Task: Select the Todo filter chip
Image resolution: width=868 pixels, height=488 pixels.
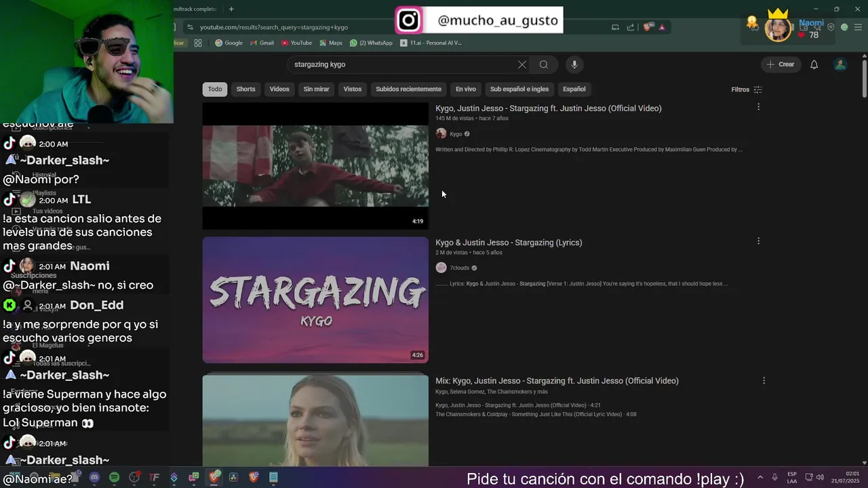Action: coord(215,89)
